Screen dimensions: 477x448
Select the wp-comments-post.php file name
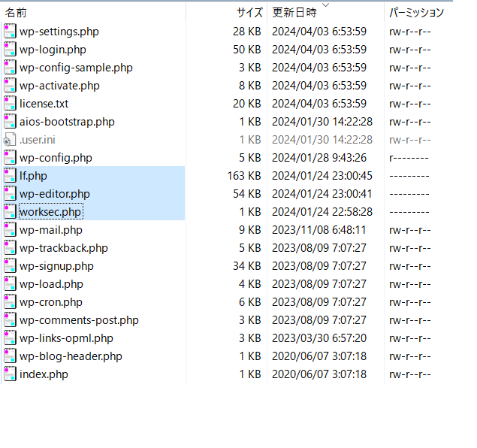(x=79, y=320)
